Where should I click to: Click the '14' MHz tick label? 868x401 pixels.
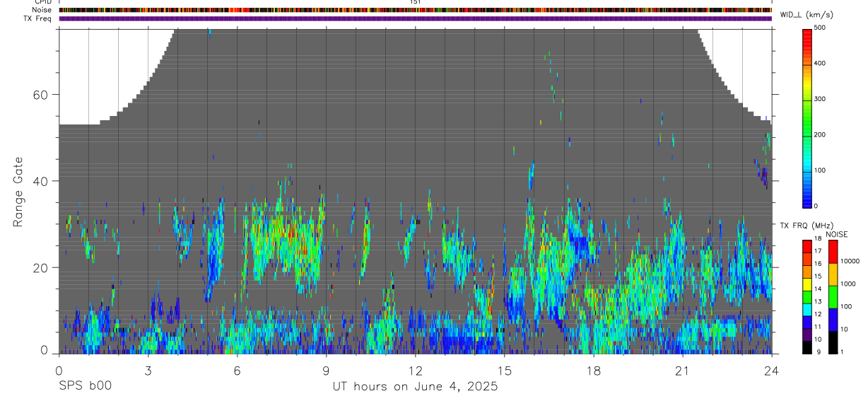click(819, 289)
